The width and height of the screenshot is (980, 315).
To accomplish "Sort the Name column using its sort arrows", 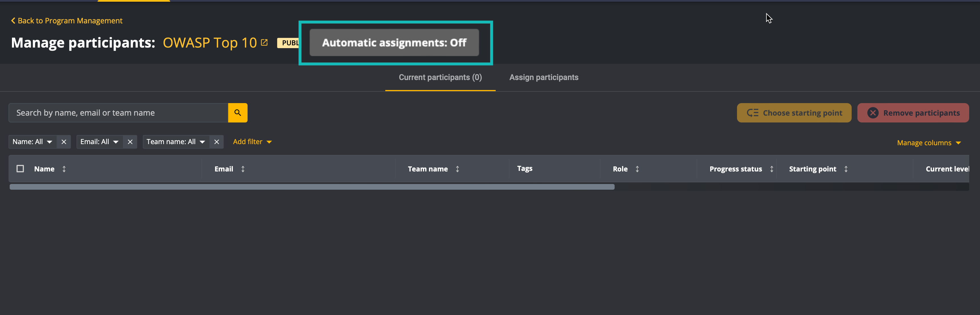I will (x=64, y=169).
